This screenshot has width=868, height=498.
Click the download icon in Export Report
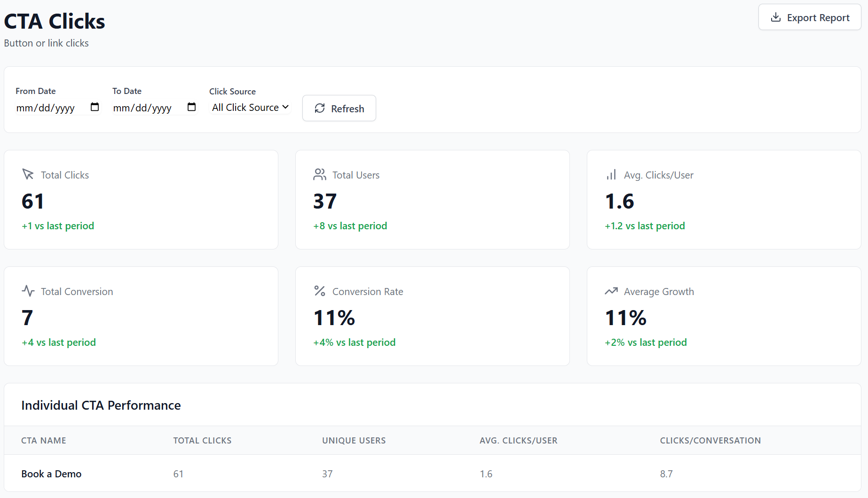(x=775, y=17)
